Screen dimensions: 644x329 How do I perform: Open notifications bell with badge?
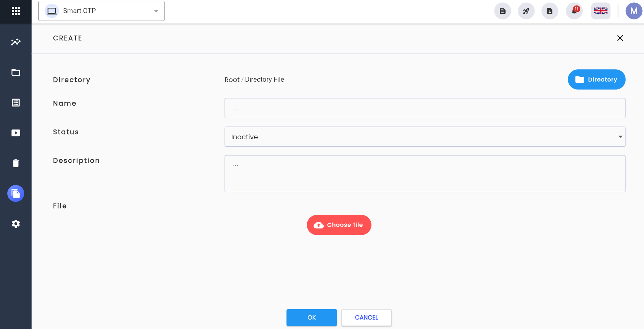click(574, 11)
